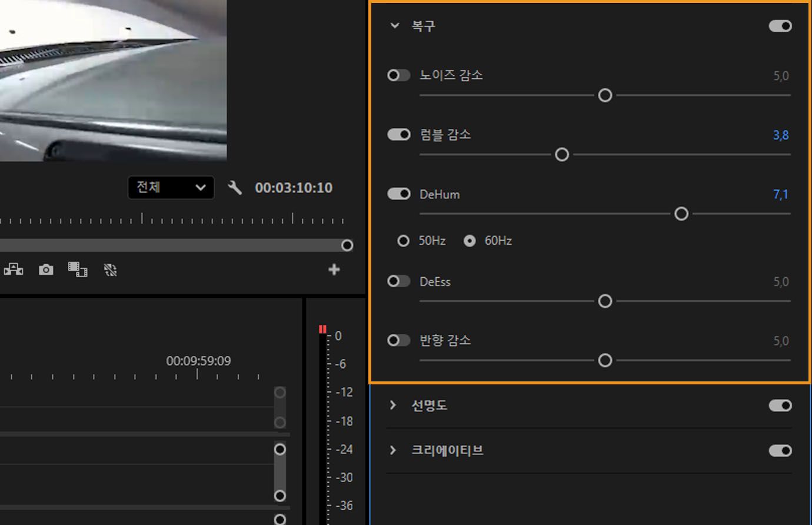Click the Export Frame camera icon
This screenshot has width=812, height=525.
[46, 270]
